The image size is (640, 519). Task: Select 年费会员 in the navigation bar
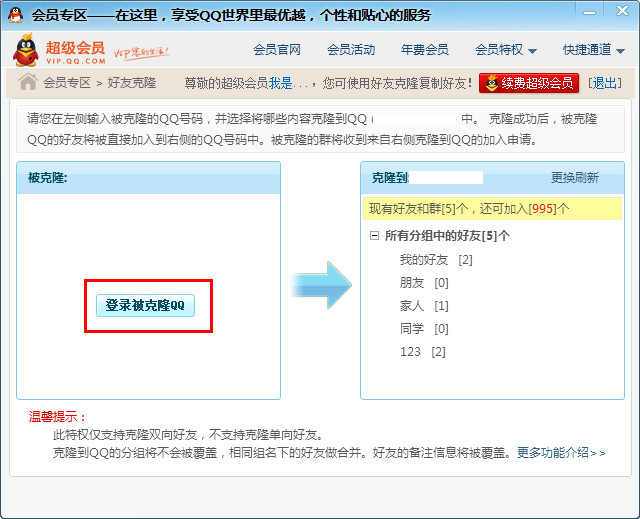[425, 50]
